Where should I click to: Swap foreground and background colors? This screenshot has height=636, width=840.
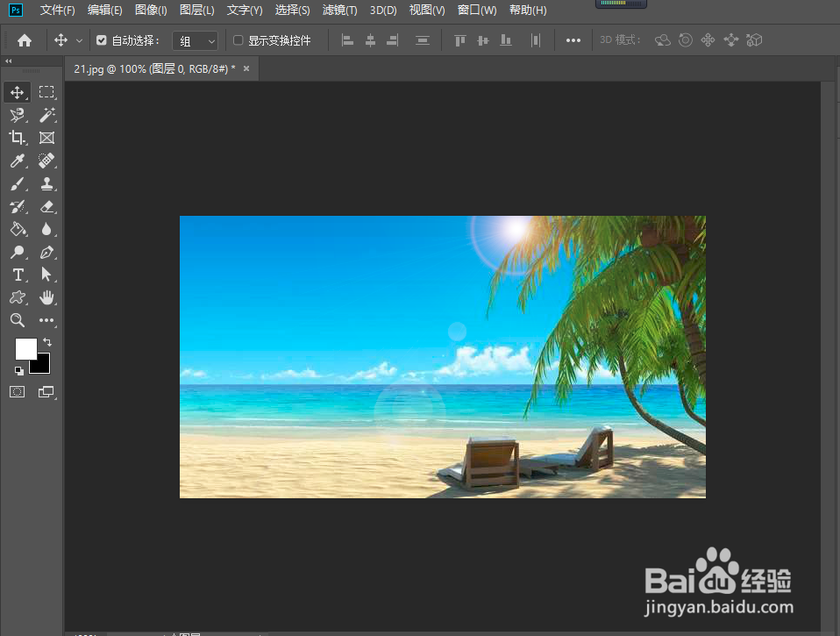(x=47, y=342)
